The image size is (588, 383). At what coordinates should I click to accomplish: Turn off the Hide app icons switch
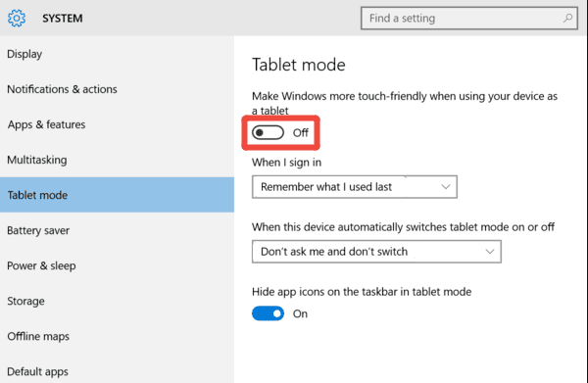268,313
